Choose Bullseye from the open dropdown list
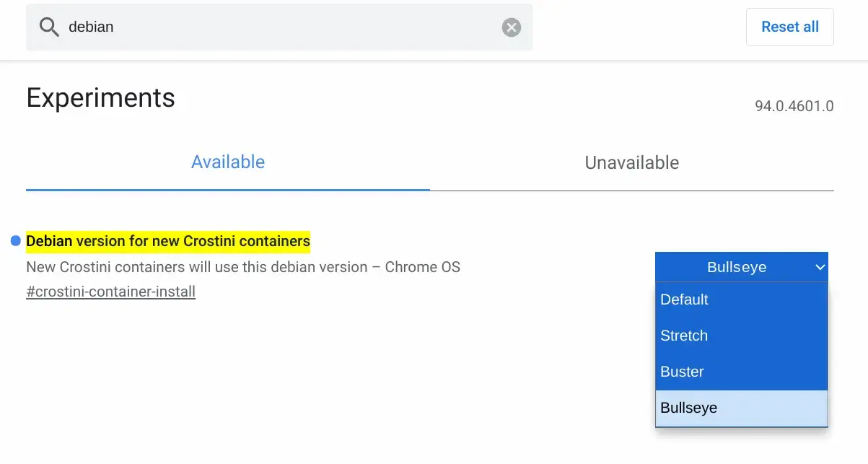This screenshot has height=464, width=868. click(688, 408)
